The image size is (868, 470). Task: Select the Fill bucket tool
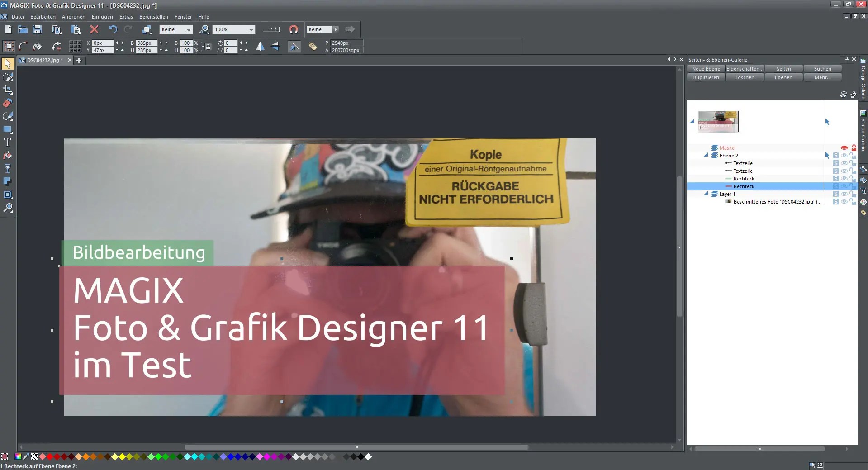point(8,155)
